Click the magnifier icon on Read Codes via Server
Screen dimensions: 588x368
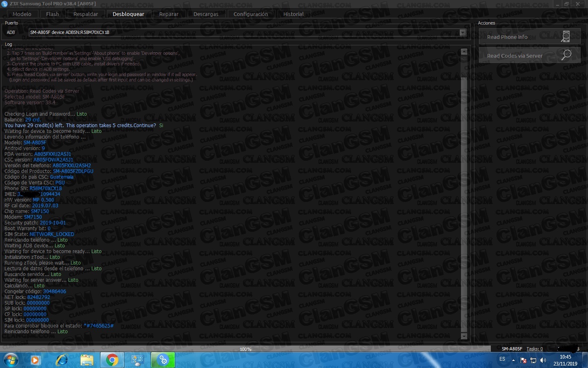566,55
